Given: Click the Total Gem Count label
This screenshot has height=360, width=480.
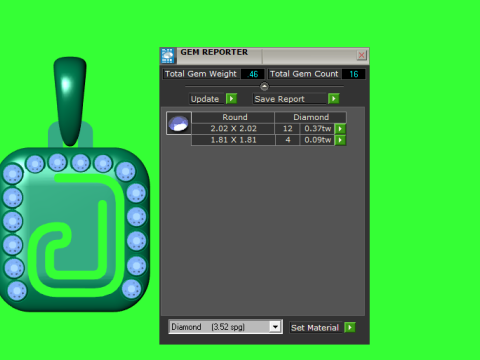Looking at the screenshot, I should [x=304, y=74].
